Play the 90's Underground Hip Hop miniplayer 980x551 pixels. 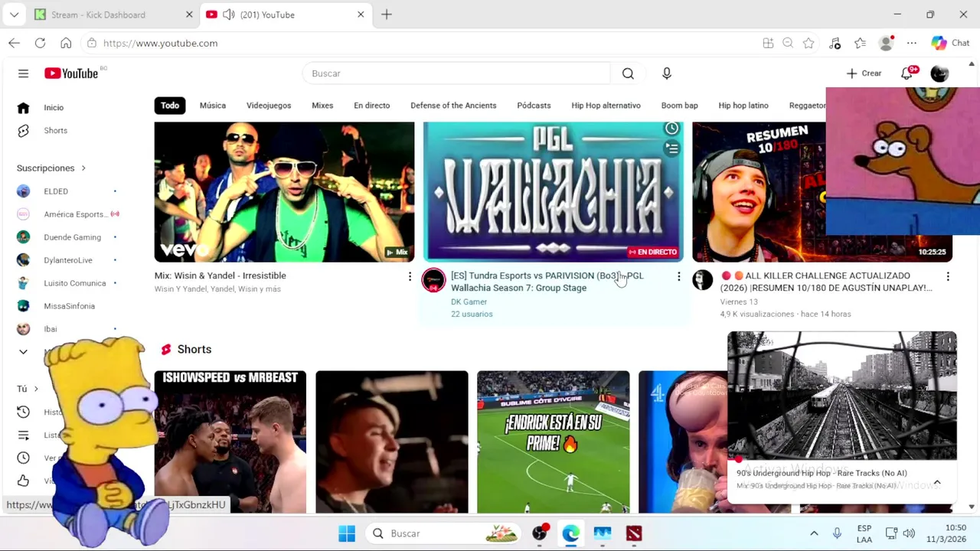coord(842,396)
